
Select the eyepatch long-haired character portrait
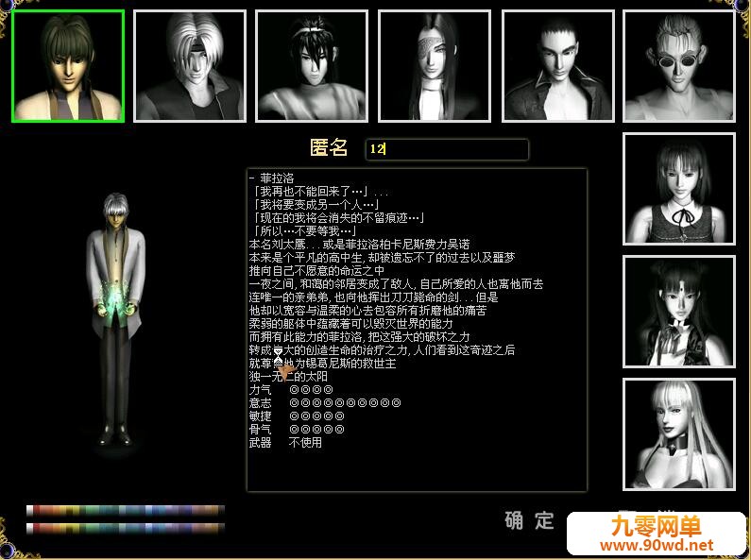(435, 66)
